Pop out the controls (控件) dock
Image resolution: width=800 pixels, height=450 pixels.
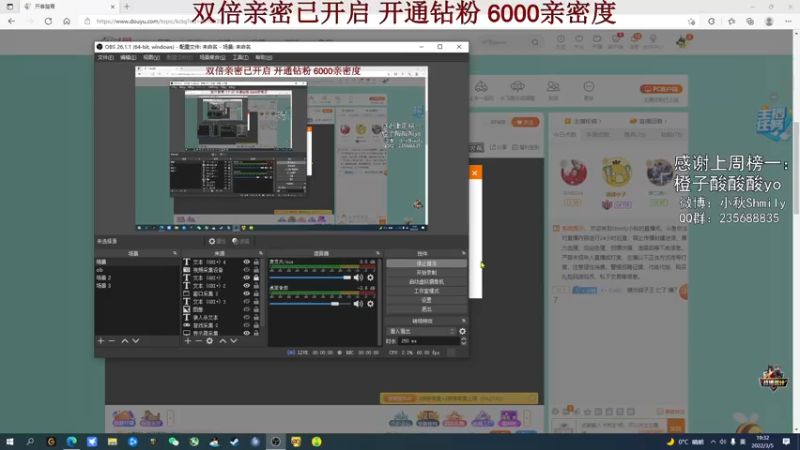(x=464, y=253)
